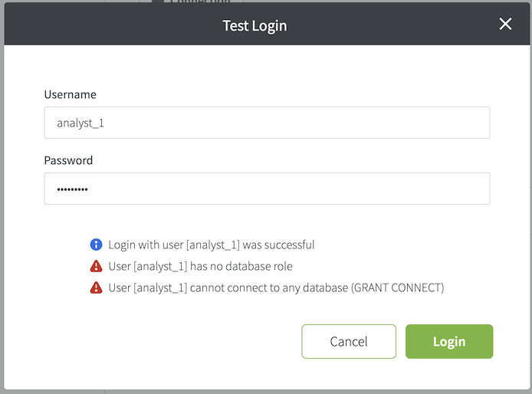532x394 pixels.
Task: Focus the Password input field
Action: (267, 189)
